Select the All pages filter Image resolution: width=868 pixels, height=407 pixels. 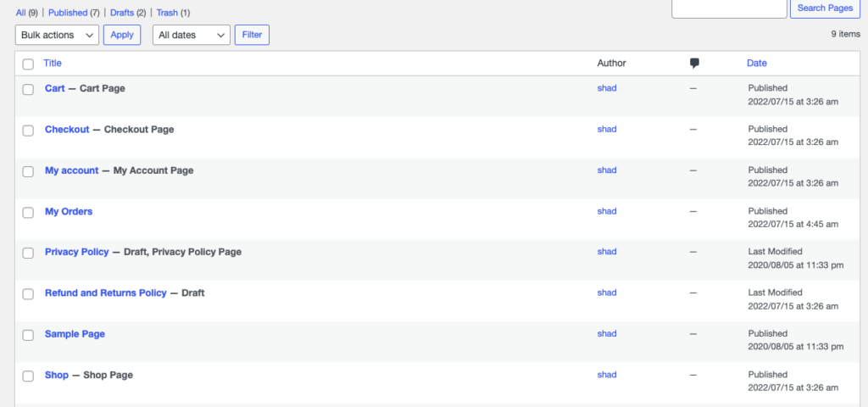click(21, 12)
